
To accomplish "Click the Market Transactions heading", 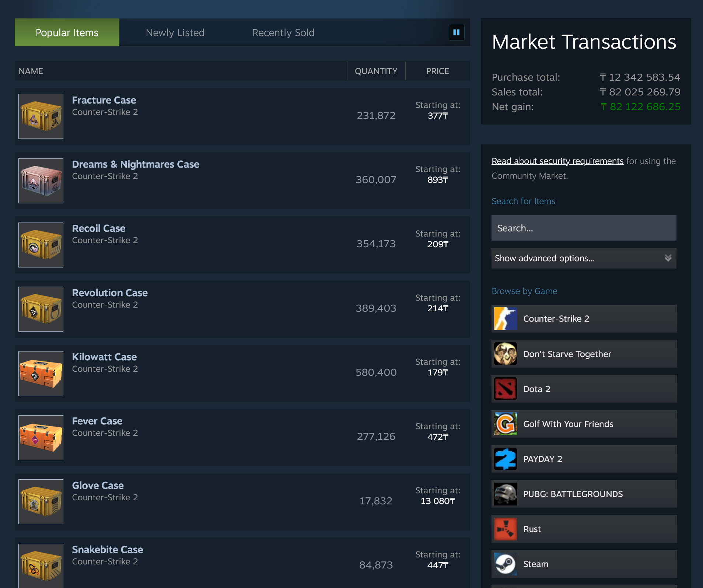I will point(584,42).
